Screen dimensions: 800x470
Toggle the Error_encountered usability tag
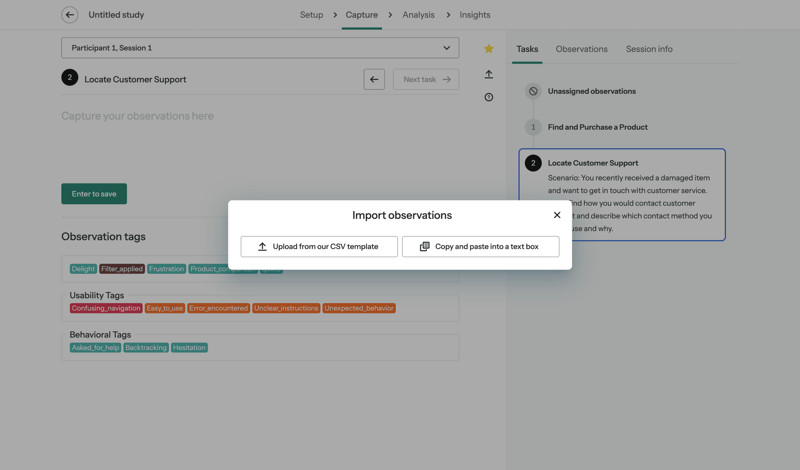[x=218, y=308]
